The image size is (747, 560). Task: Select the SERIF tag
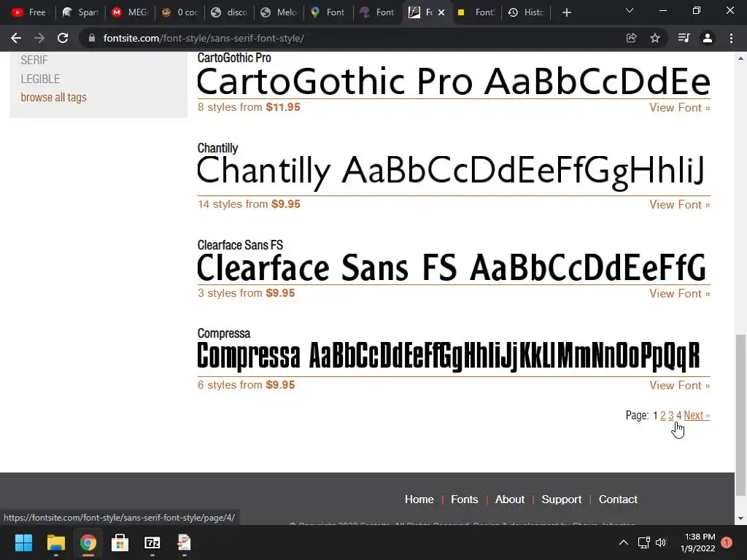click(x=34, y=60)
